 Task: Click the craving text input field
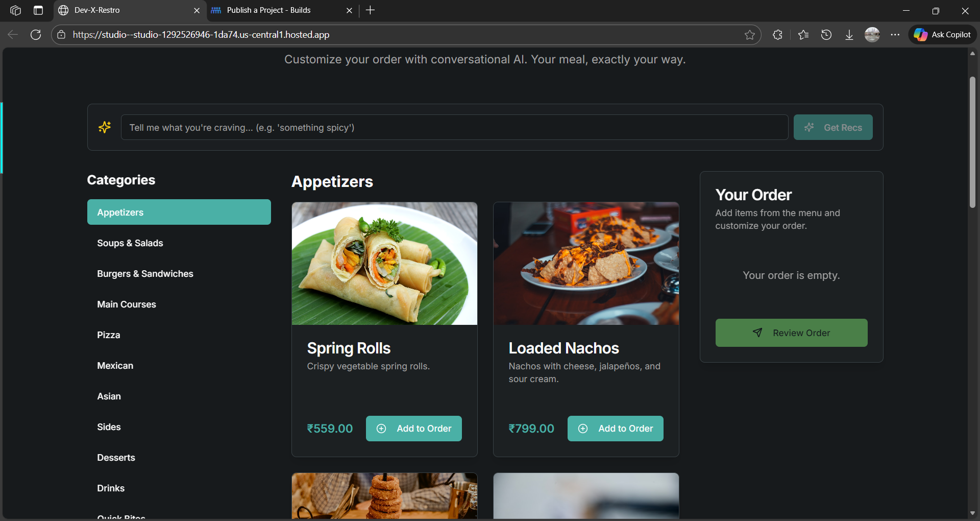[x=454, y=127]
